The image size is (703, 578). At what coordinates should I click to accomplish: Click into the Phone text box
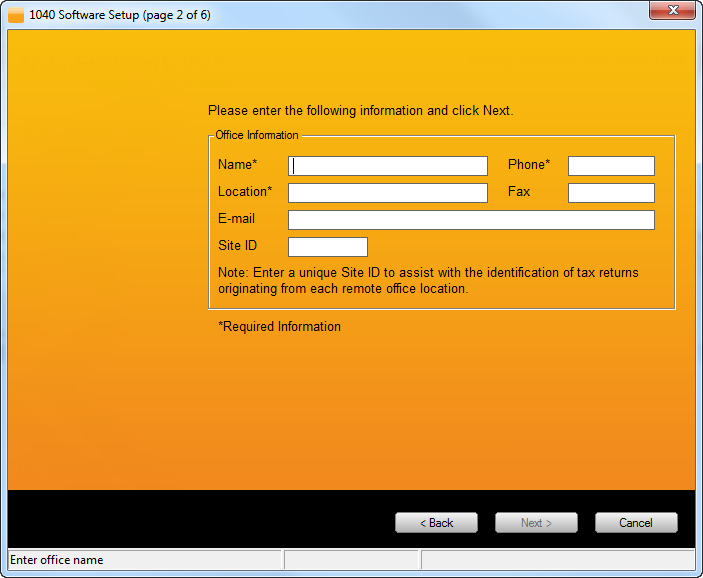(611, 166)
